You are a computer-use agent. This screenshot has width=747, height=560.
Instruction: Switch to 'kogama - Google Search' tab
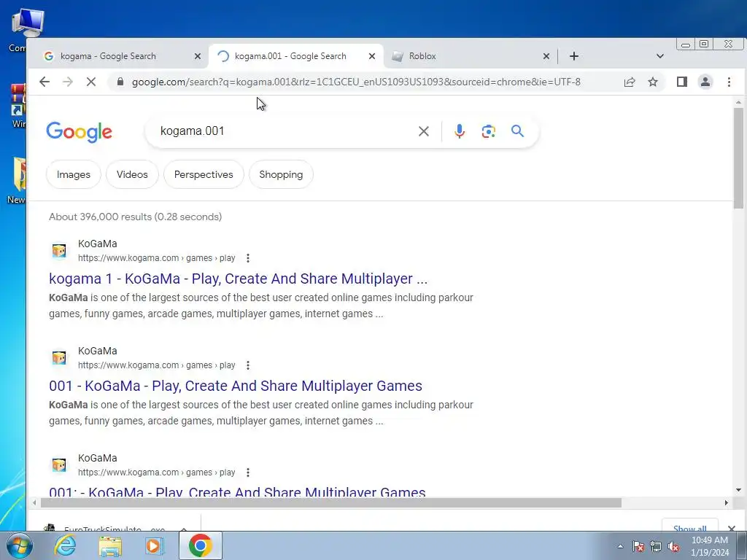(x=108, y=56)
